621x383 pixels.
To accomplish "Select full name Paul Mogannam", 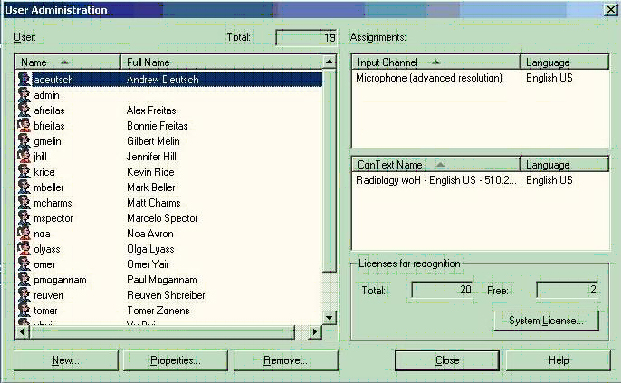I will (162, 280).
